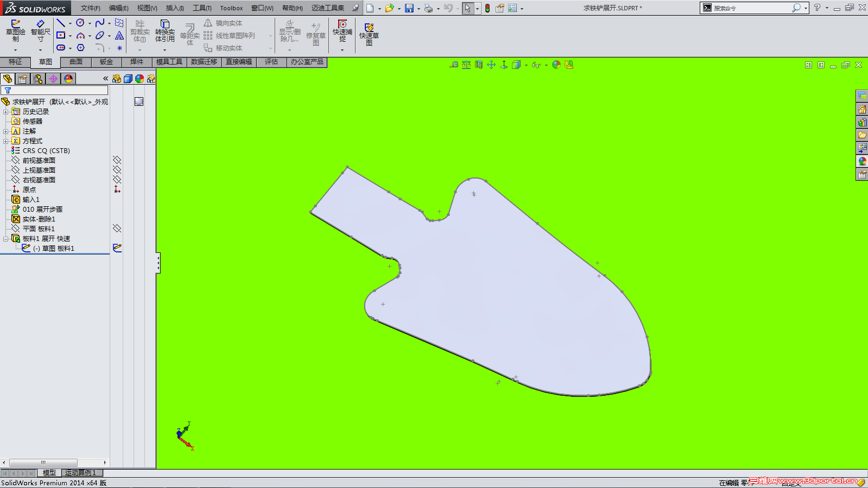868x488 pixels.
Task: Switch to the 评估 tab
Action: coord(271,62)
